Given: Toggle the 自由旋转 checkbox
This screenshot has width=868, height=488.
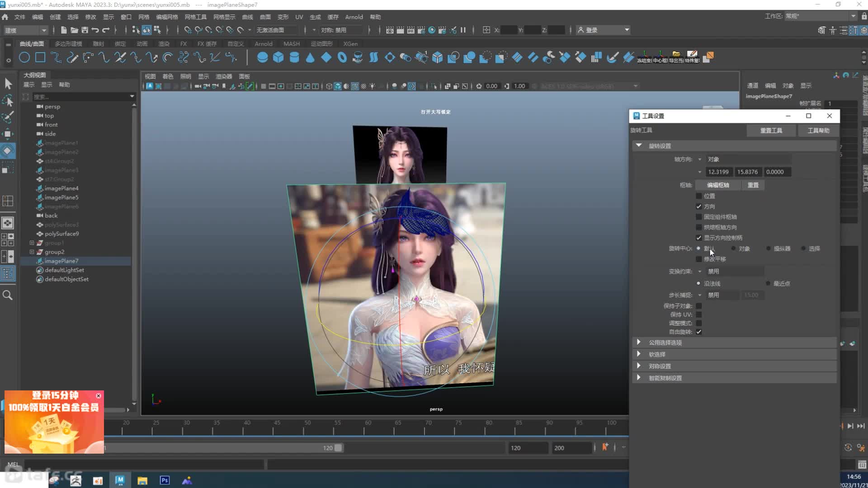Looking at the screenshot, I should 699,332.
